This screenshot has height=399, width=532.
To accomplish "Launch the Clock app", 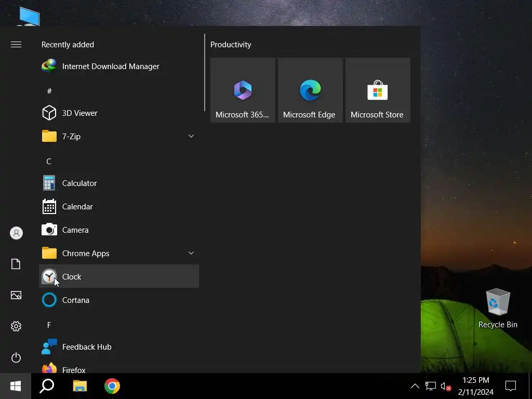I will 119,276.
